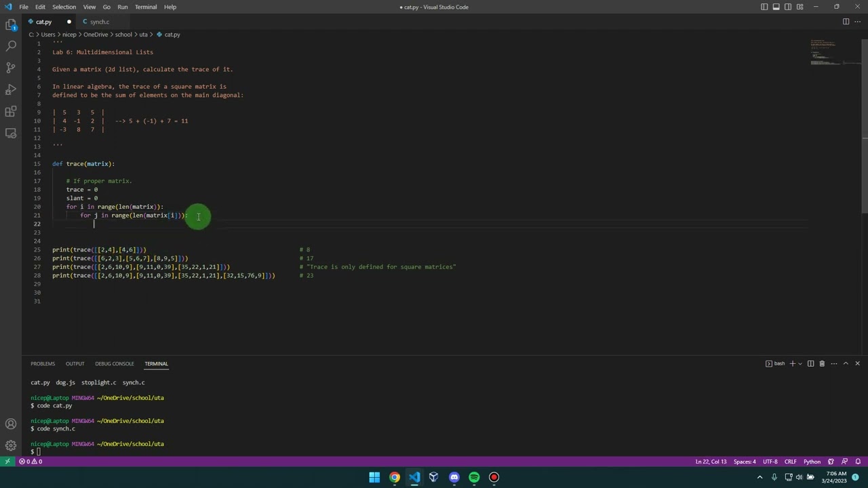Click the bash terminal profile label
The width and height of the screenshot is (868, 488).
(776, 364)
